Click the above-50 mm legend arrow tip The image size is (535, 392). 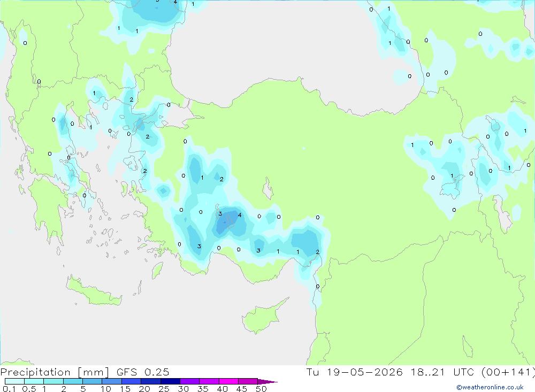[268, 381]
